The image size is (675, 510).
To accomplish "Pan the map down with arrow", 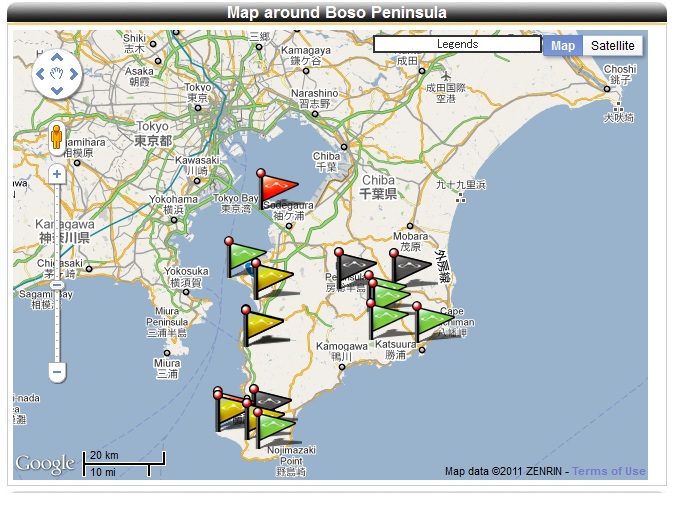I will pos(57,90).
